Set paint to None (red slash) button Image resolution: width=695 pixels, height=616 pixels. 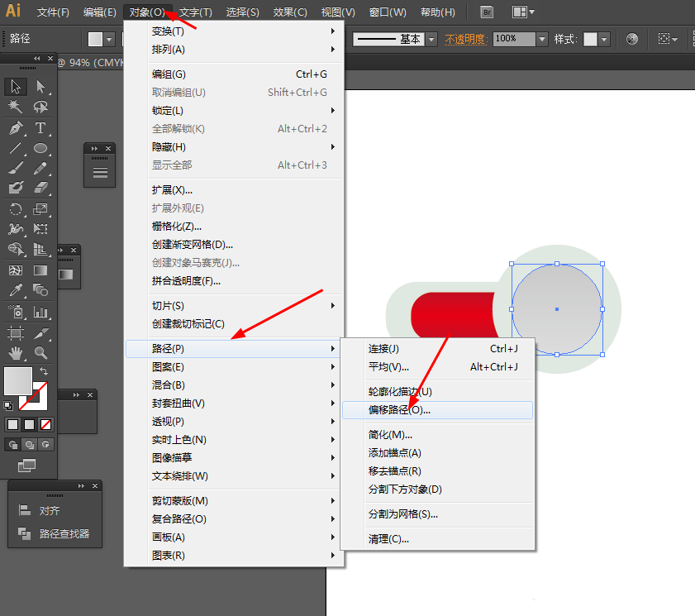point(45,425)
